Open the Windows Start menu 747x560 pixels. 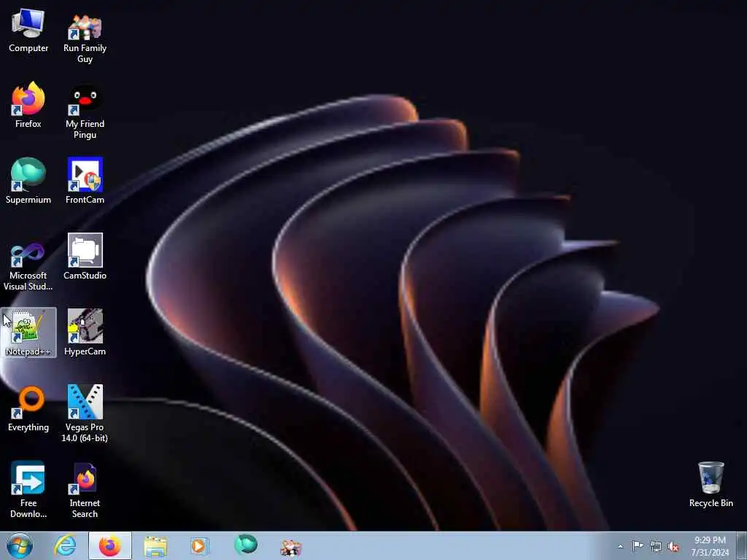coord(20,545)
